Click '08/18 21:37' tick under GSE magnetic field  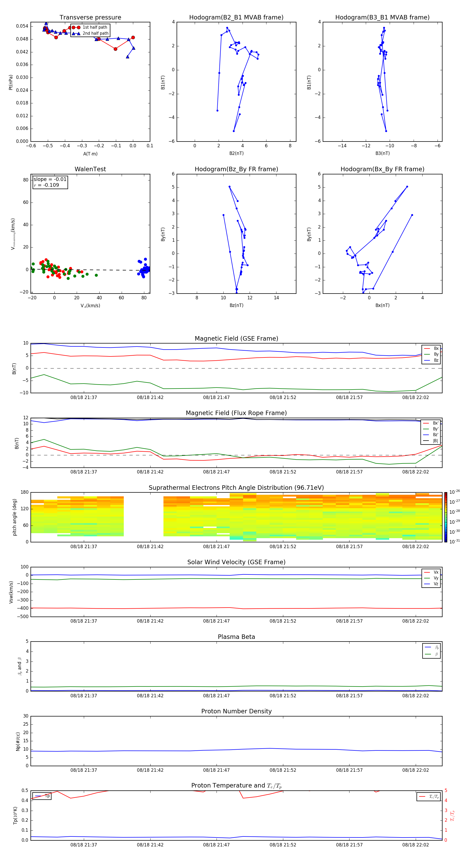coord(84,397)
